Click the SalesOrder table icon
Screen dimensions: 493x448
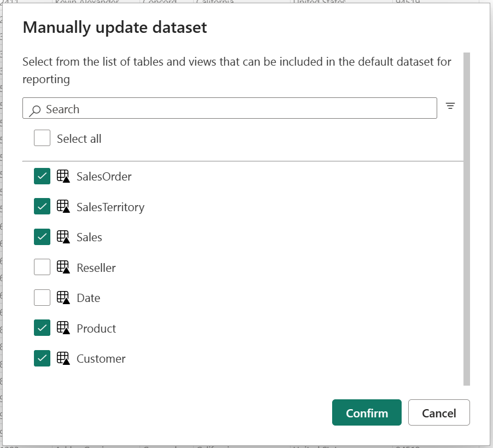(64, 176)
